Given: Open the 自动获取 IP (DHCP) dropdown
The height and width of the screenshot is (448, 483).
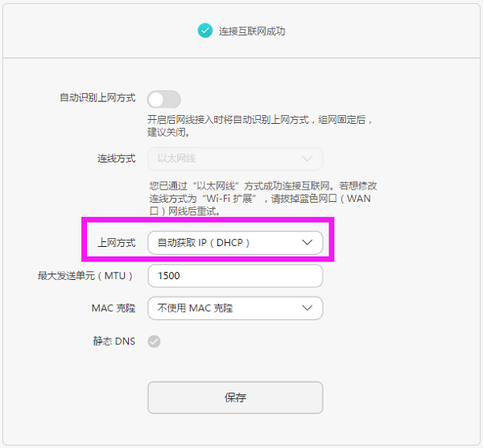Looking at the screenshot, I should (234, 242).
